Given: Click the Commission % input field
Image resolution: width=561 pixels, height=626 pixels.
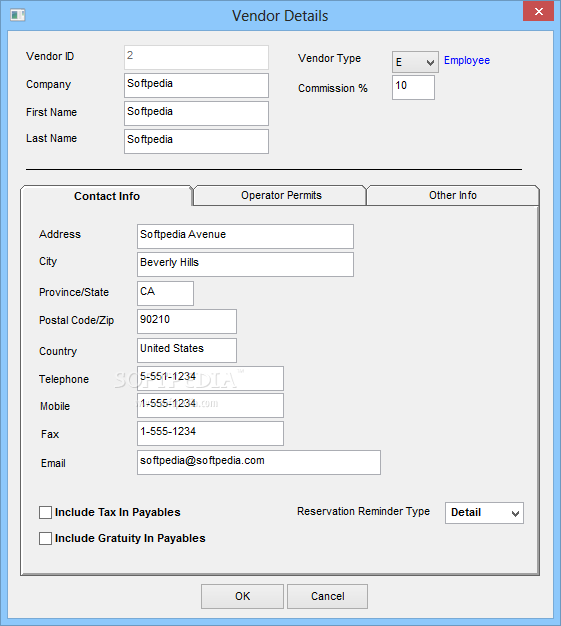Looking at the screenshot, I should click(413, 87).
